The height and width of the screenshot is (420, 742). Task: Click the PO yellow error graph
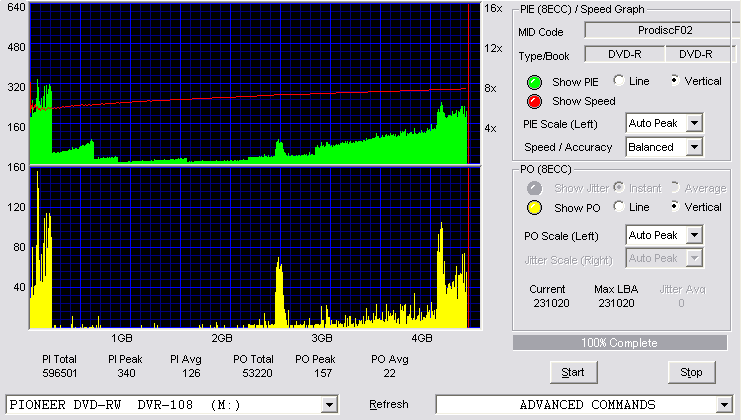(255, 247)
